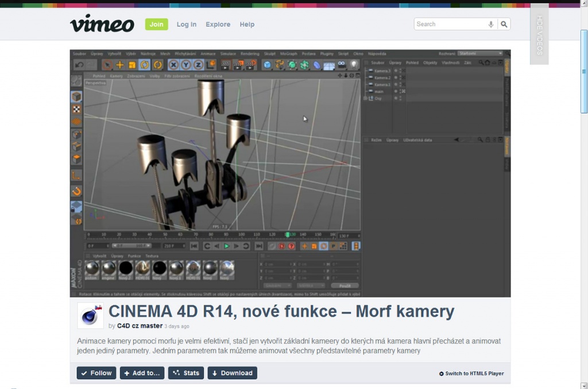Switch to HTML5 Player
This screenshot has width=588, height=389.
coord(471,374)
